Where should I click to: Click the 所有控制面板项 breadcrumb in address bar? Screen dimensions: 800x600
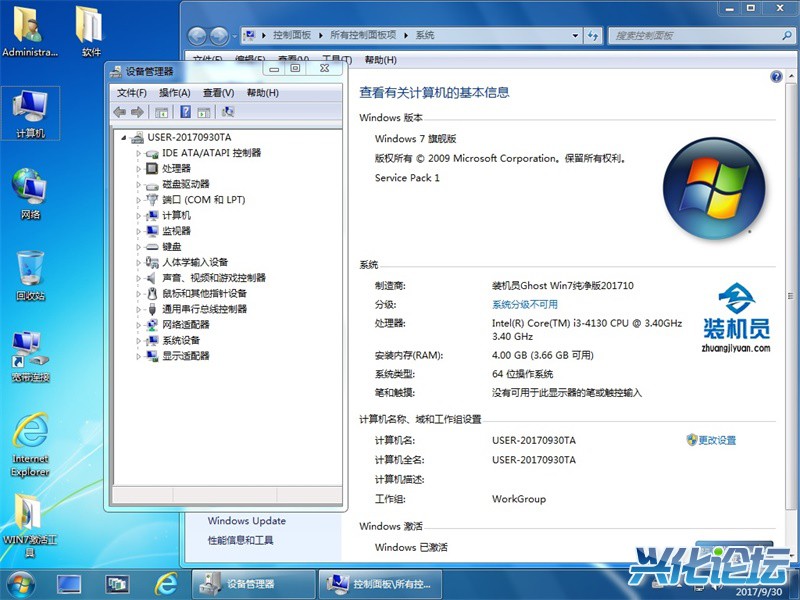[x=363, y=35]
